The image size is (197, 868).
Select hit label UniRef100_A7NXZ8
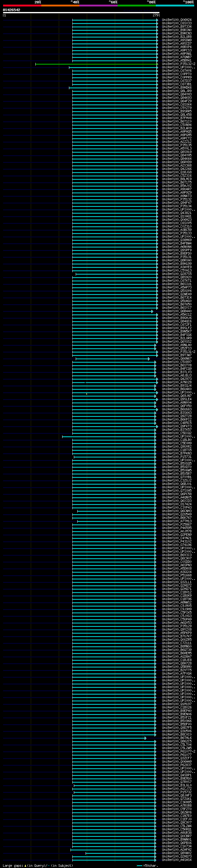[x=176, y=382]
